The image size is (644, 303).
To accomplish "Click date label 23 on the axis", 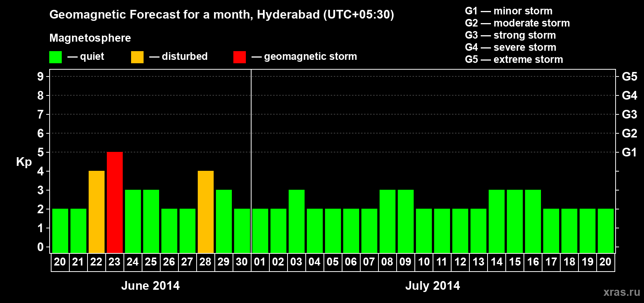I will tap(114, 262).
